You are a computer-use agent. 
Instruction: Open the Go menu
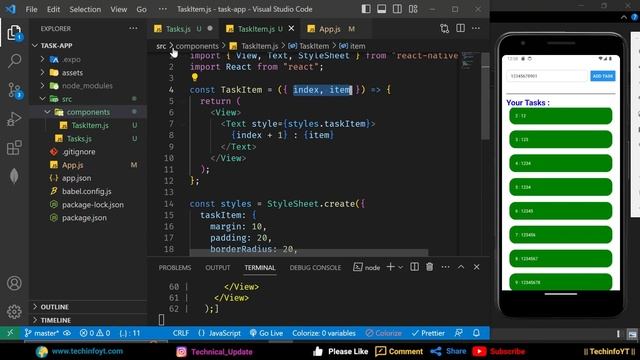(141, 9)
